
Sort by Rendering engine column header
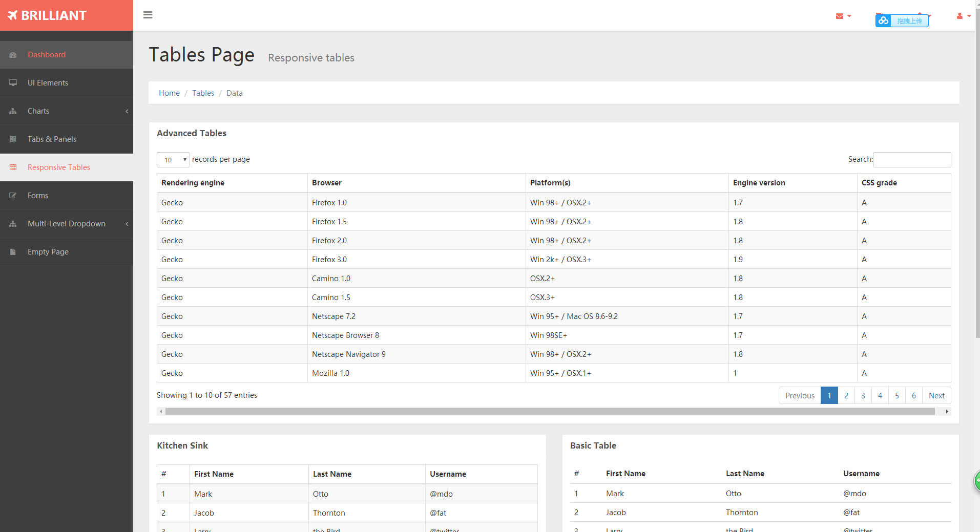click(232, 183)
